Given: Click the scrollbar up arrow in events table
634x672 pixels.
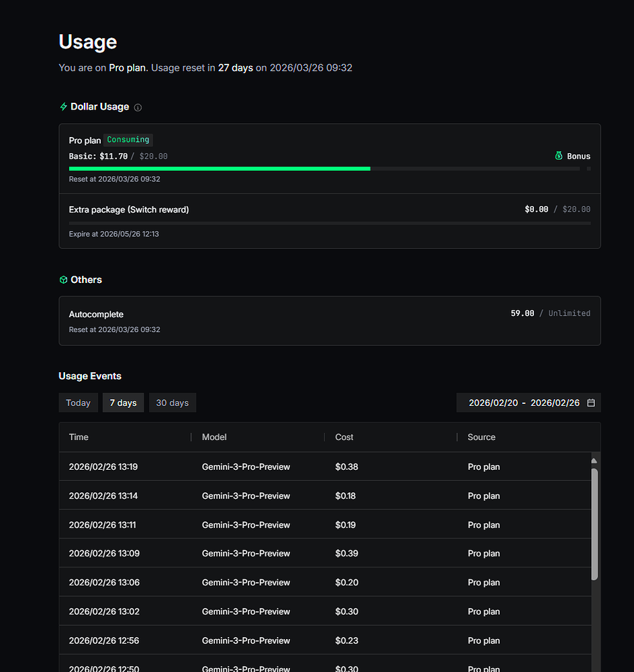Looking at the screenshot, I should tap(594, 461).
